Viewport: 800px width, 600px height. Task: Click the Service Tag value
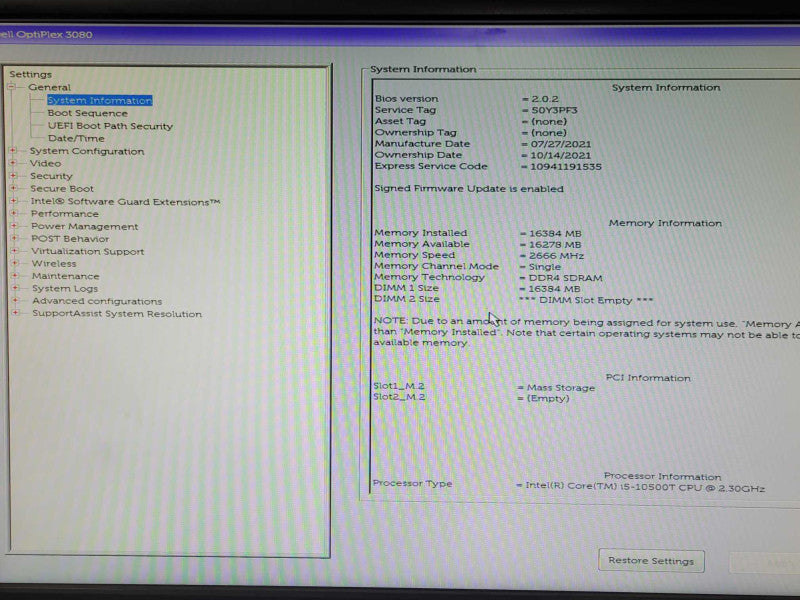pyautogui.click(x=554, y=110)
